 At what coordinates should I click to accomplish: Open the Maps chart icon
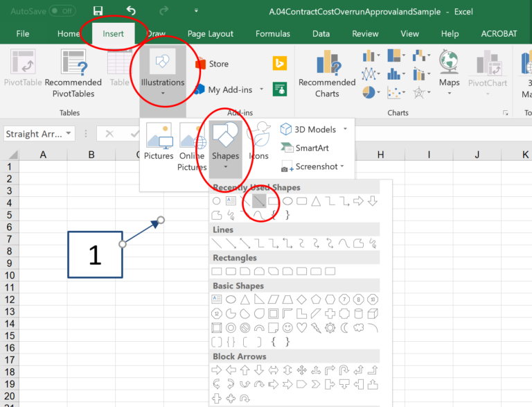click(x=449, y=69)
